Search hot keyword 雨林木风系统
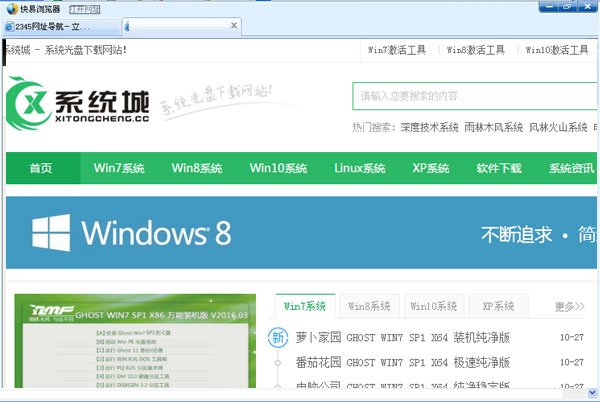 point(494,127)
